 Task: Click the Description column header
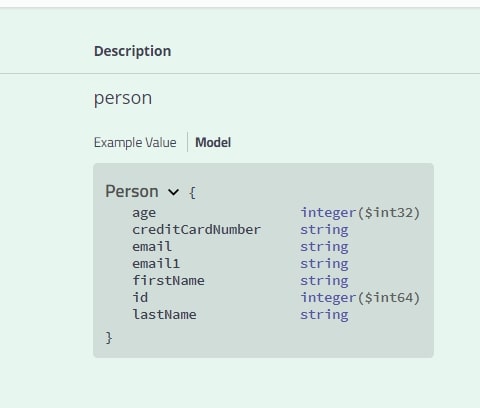pyautogui.click(x=133, y=51)
